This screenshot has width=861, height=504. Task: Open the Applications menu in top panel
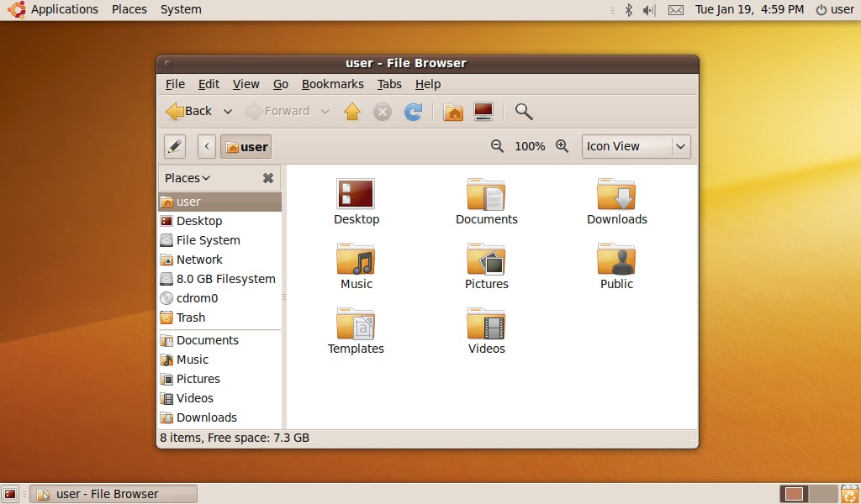pos(64,9)
